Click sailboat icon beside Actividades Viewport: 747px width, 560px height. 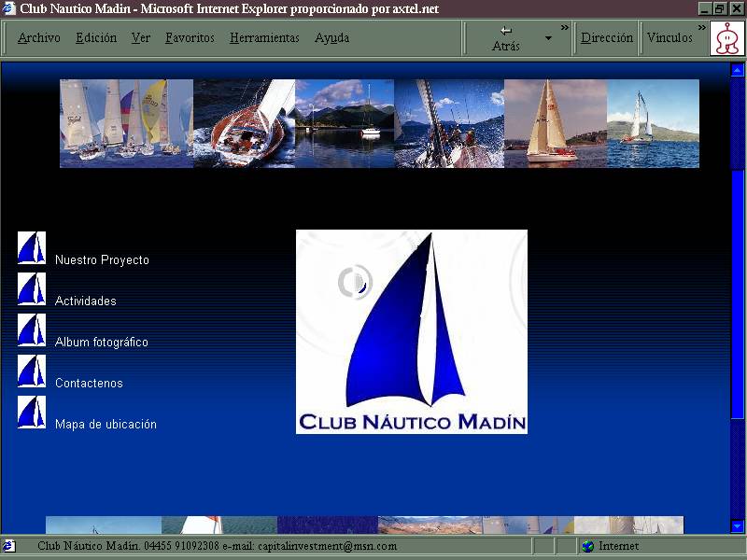click(x=31, y=289)
